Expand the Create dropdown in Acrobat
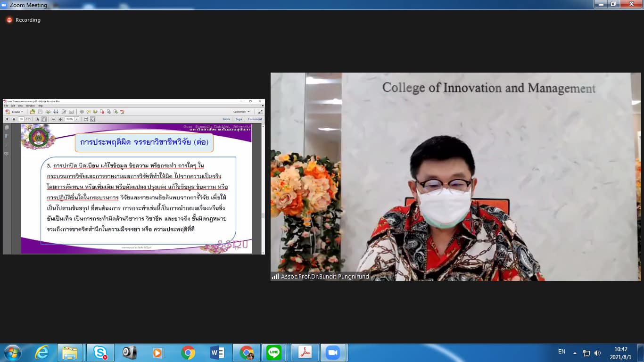 pyautogui.click(x=16, y=112)
